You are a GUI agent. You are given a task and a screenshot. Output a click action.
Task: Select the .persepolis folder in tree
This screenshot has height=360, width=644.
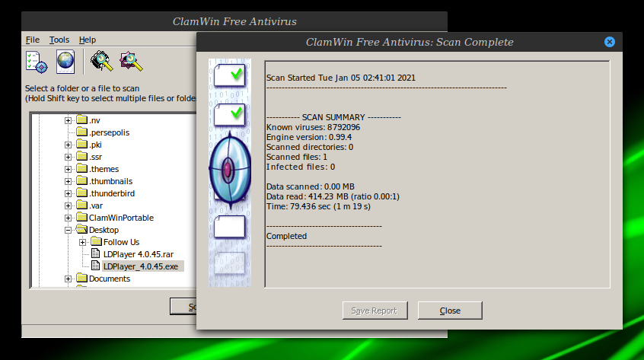tap(110, 132)
